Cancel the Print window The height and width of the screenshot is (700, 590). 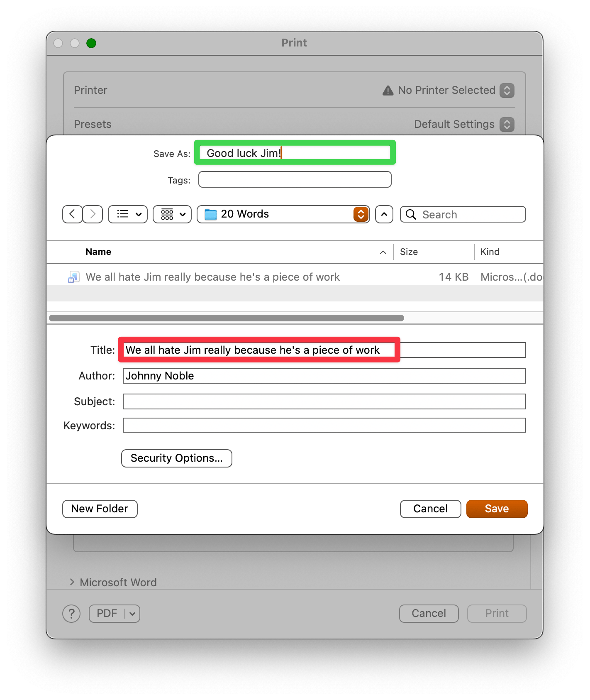click(429, 614)
